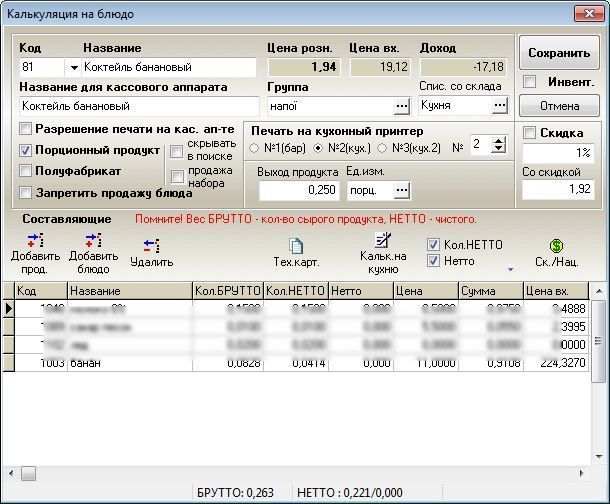Click the horizontal scrollbar left arrow

point(11,473)
